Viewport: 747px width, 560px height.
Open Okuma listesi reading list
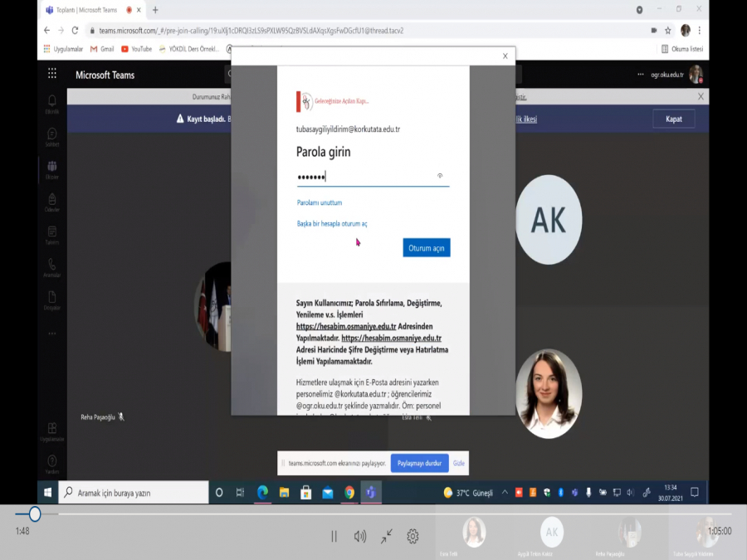pyautogui.click(x=682, y=49)
